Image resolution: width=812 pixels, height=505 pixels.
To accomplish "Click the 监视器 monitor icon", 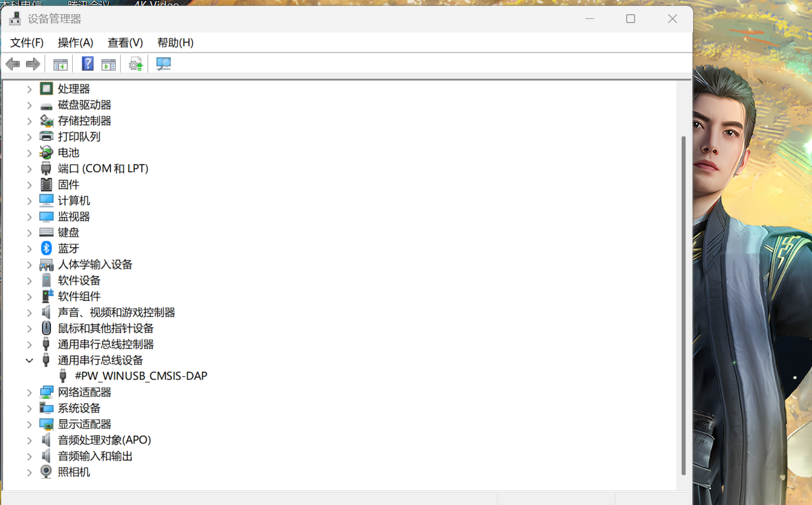I will tap(46, 216).
